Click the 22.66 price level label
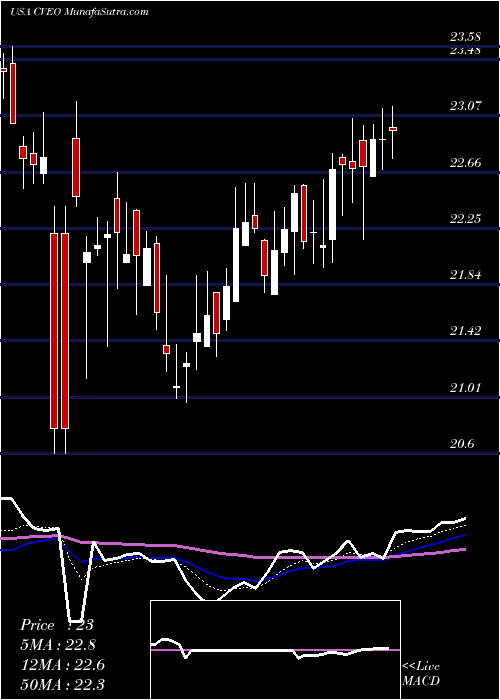 tap(465, 162)
